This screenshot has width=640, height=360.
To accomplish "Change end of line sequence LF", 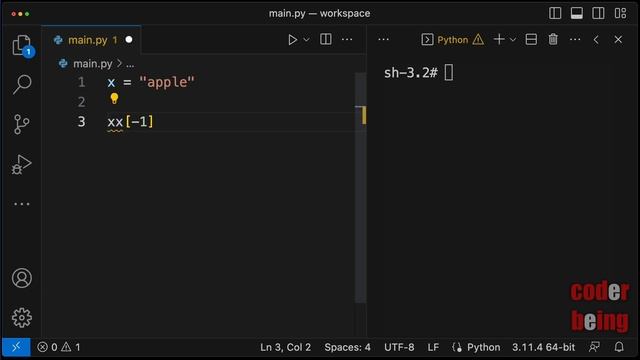I will click(x=433, y=347).
